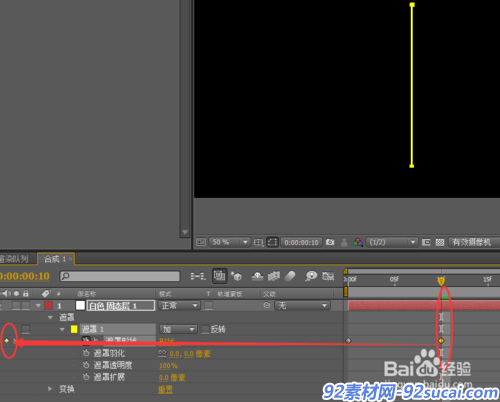The height and width of the screenshot is (402, 500).
Task: Toggle the transparency grid icon
Action: (x=440, y=242)
